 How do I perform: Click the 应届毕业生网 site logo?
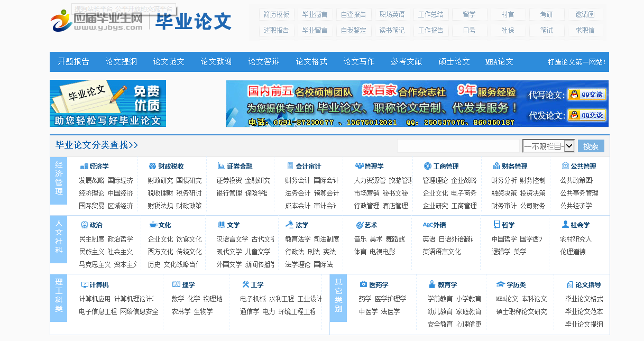(97, 21)
